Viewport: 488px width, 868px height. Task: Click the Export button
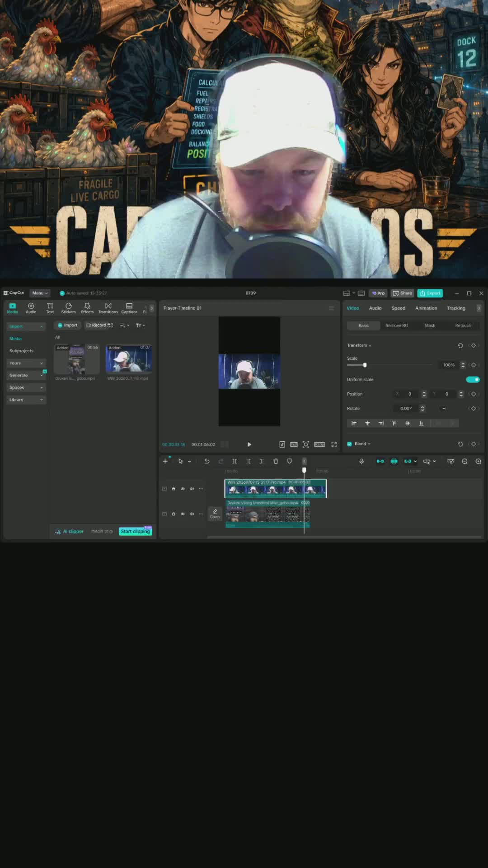tap(430, 293)
